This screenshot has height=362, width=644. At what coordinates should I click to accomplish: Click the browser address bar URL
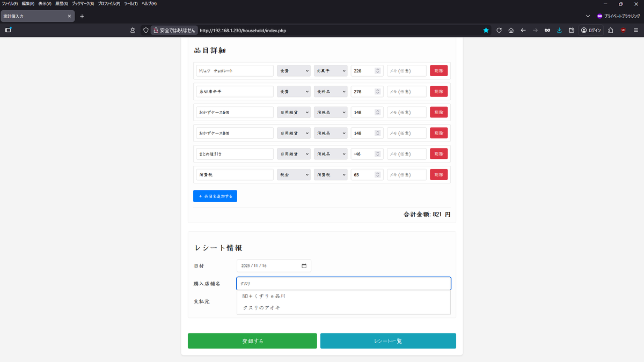pyautogui.click(x=243, y=31)
